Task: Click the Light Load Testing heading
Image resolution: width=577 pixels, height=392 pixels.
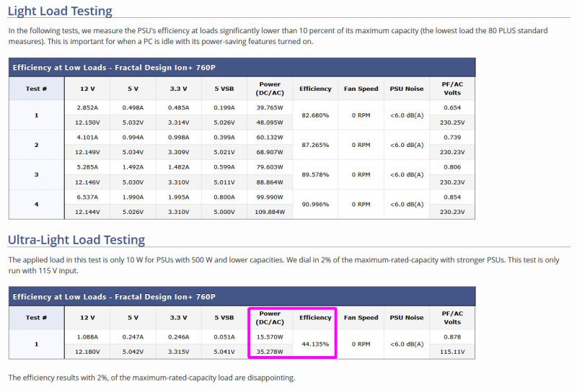Action: pos(60,11)
